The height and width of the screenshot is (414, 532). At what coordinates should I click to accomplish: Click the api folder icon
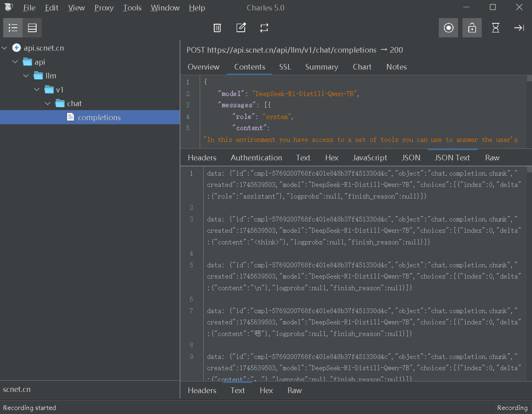coord(27,62)
